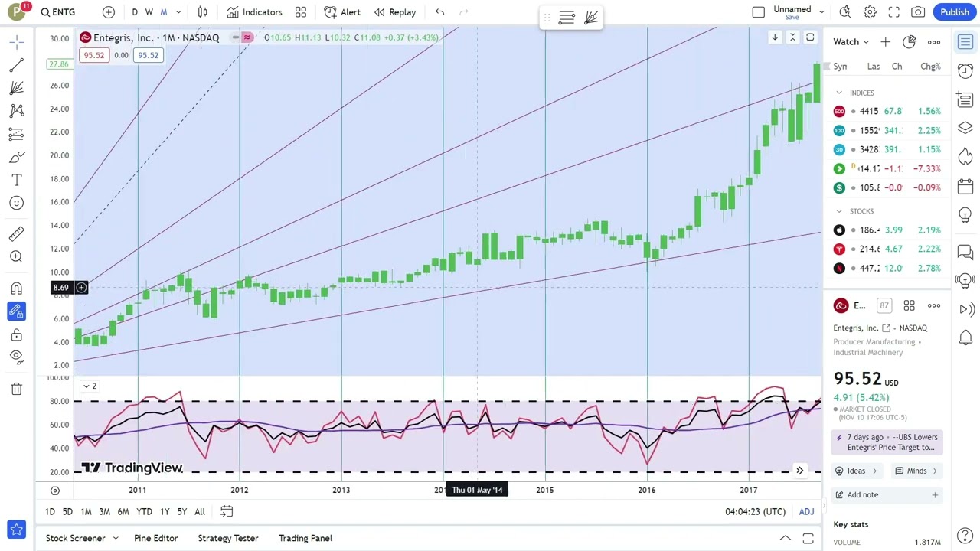Open the Strategy Tester tab

pos(228,539)
